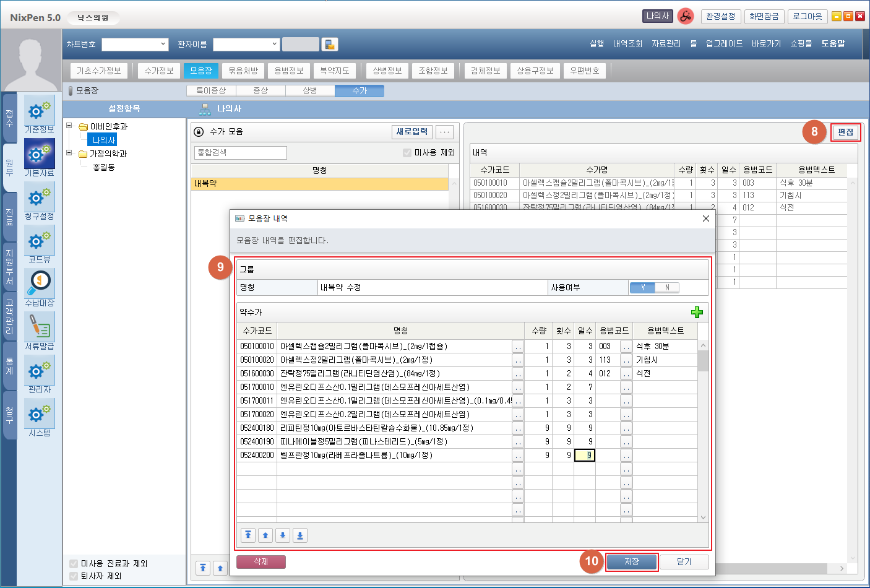
Task: Click the move-to-top arrow icon in dialog
Action: pos(248,535)
